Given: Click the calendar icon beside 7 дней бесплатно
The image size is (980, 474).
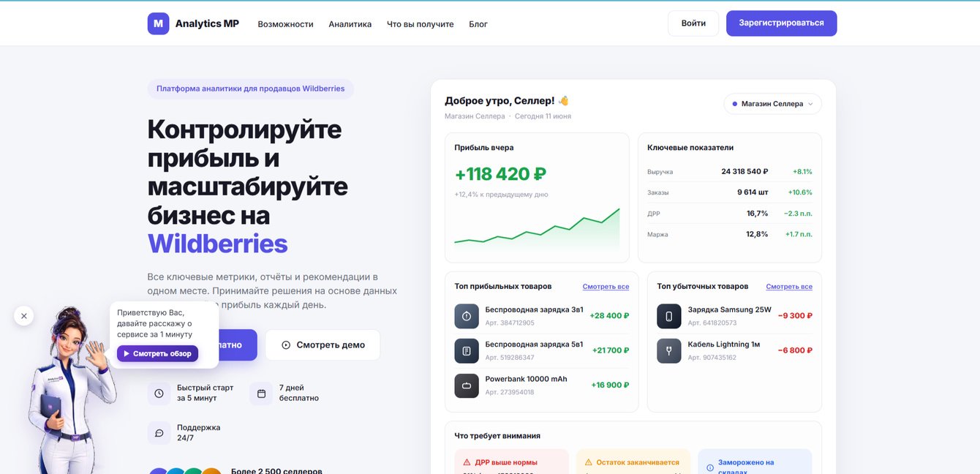Looking at the screenshot, I should point(261,394).
